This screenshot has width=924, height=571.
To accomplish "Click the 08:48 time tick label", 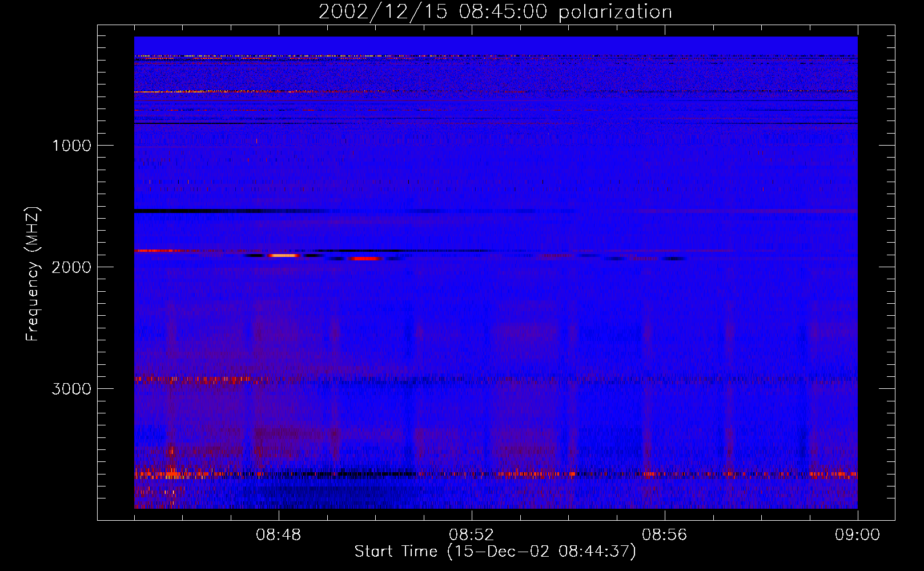I will (279, 535).
